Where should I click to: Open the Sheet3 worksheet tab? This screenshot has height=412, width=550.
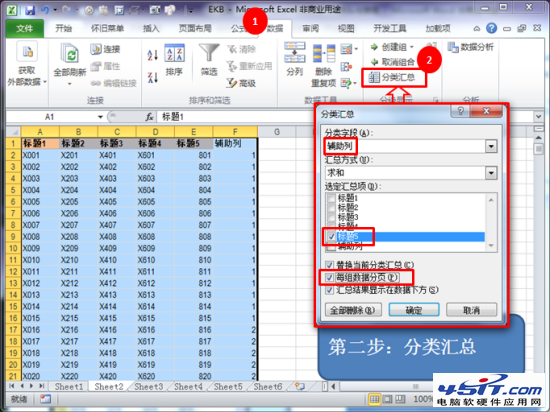(x=149, y=387)
